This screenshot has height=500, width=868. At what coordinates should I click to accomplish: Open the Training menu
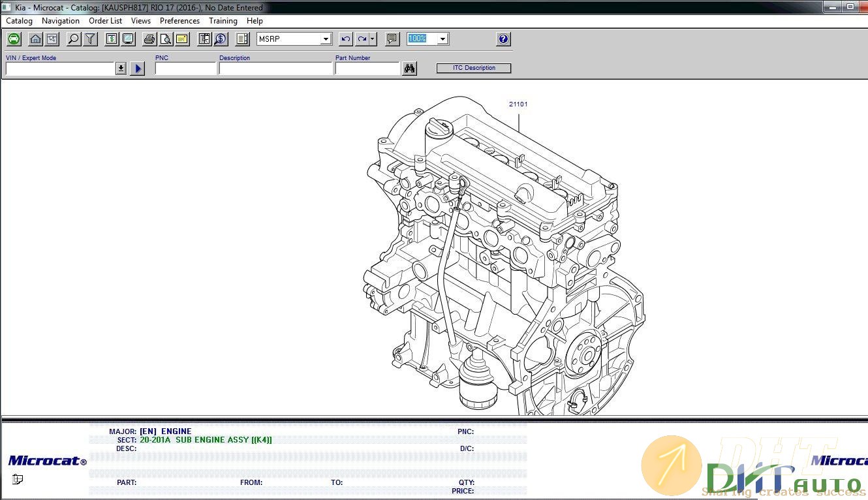(x=223, y=21)
